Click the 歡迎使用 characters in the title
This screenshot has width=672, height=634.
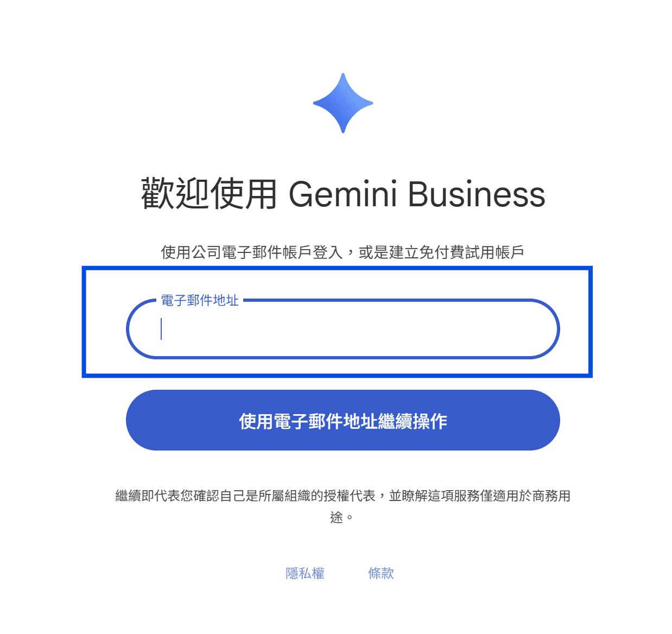(x=209, y=194)
